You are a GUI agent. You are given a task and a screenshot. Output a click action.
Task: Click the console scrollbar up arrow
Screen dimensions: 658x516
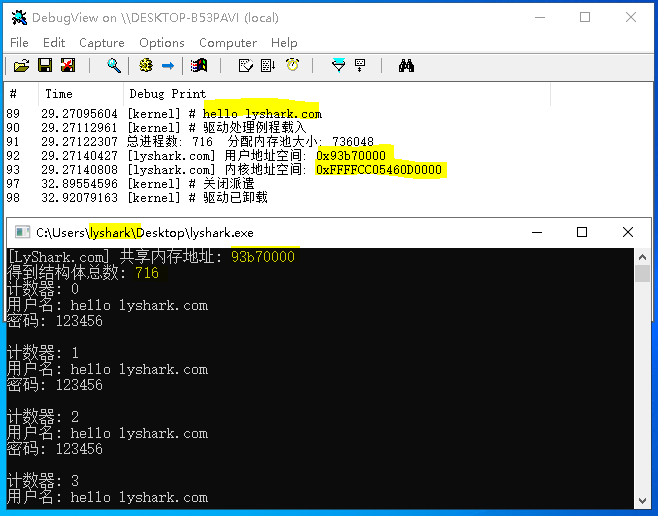(x=642, y=257)
